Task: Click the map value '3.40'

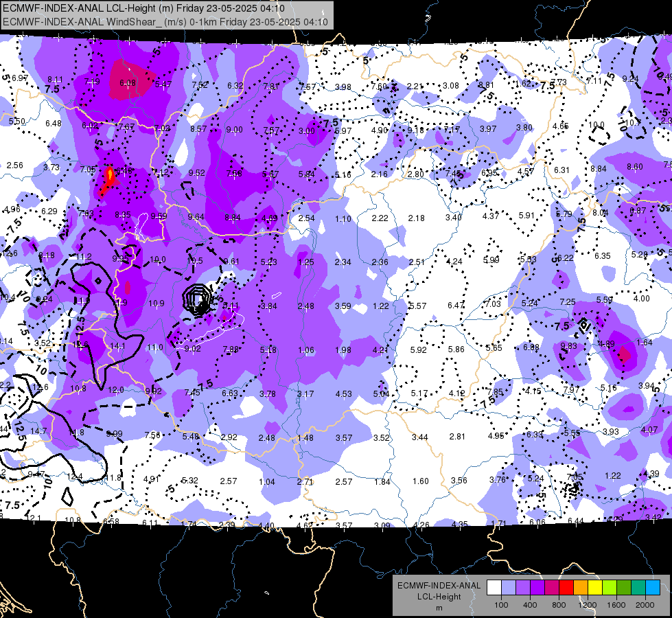Action: click(x=454, y=218)
